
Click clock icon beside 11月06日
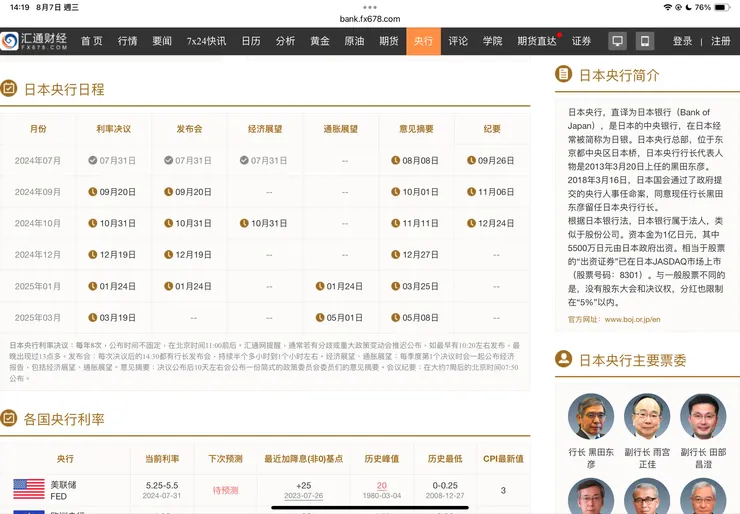[471, 192]
